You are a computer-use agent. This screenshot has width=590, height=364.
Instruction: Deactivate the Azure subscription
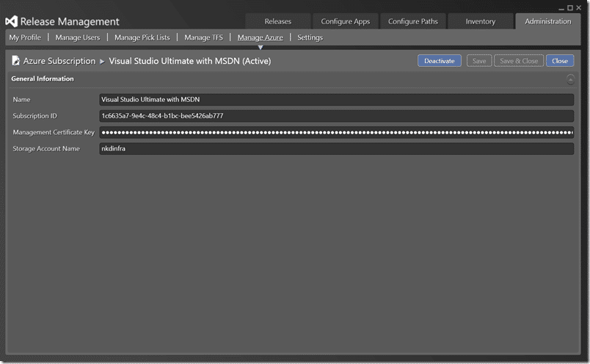pyautogui.click(x=440, y=61)
